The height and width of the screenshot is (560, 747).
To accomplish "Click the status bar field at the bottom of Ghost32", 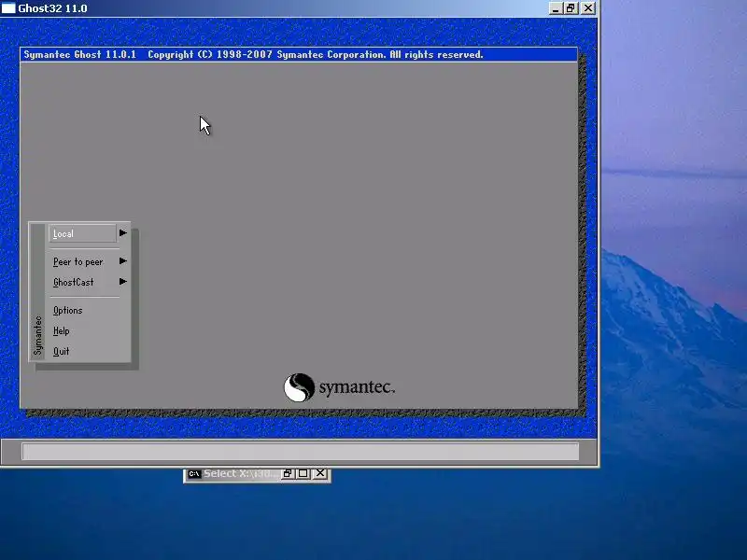I will click(300, 452).
